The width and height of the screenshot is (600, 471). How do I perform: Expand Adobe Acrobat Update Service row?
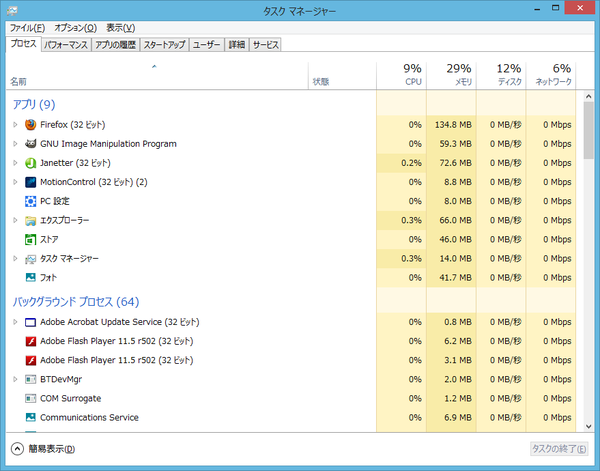coord(15,322)
